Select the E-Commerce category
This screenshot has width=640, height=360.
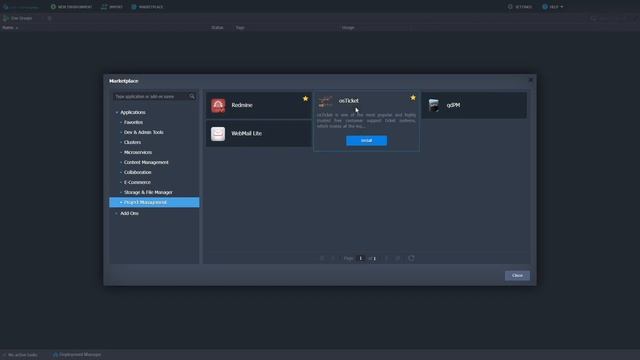[x=137, y=182]
